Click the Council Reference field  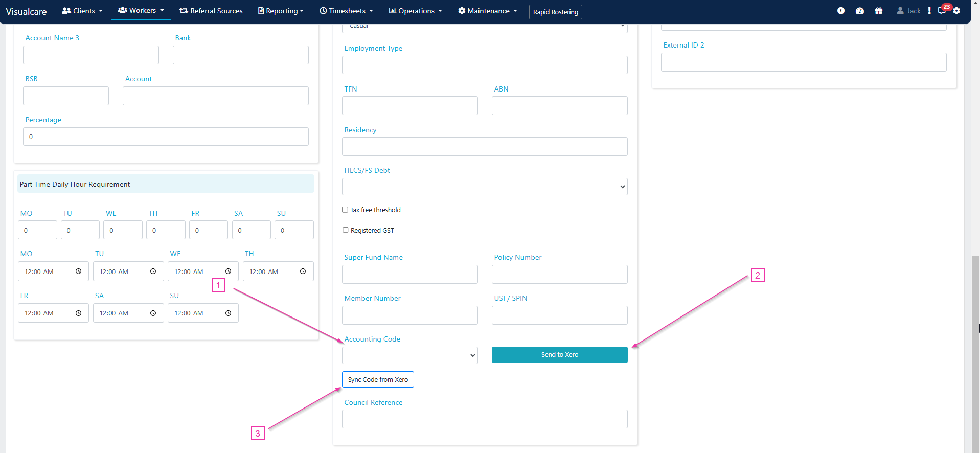(x=485, y=419)
